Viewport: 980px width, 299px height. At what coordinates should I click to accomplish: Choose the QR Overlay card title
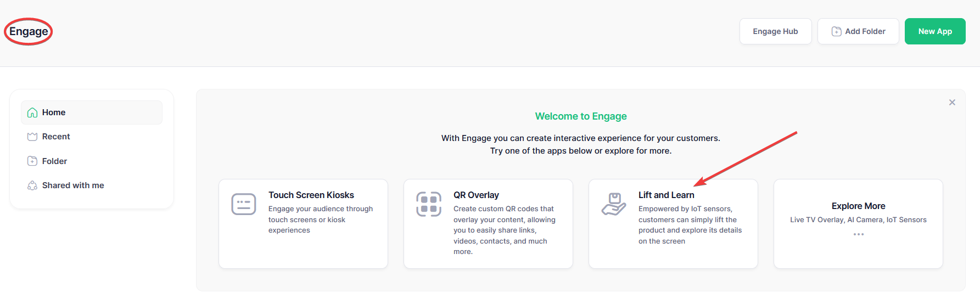[476, 195]
